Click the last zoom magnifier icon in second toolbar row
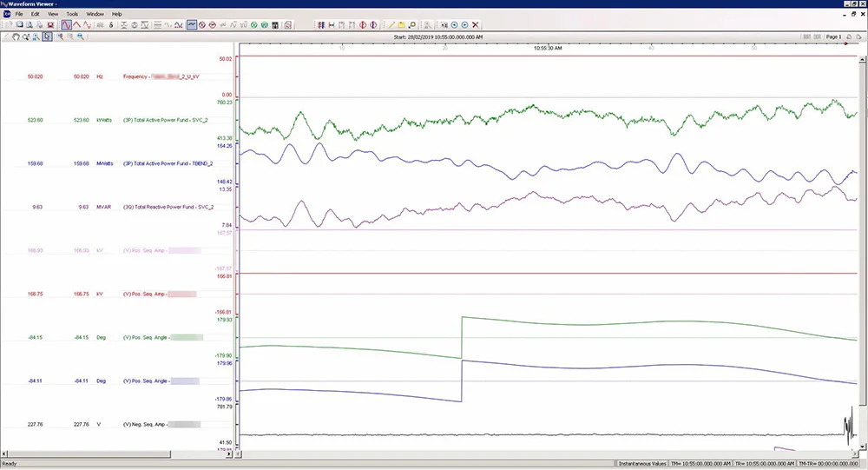Viewport: 868px width, 470px height. pos(81,36)
